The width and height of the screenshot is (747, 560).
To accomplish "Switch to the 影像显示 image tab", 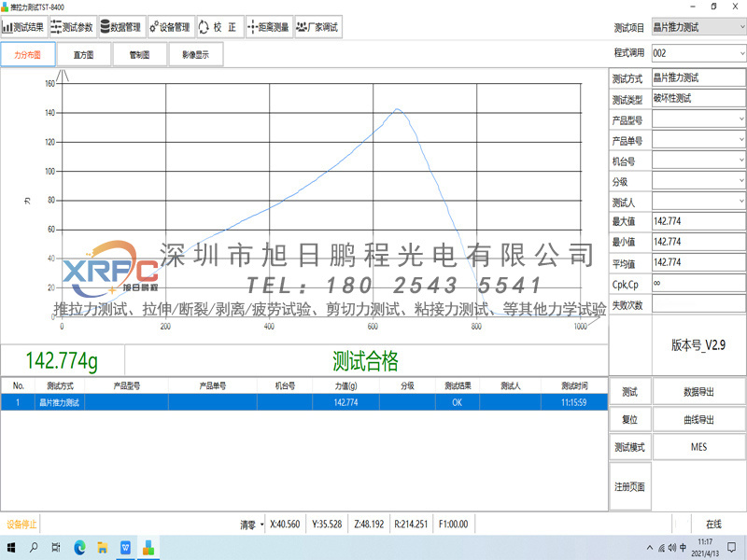I will point(195,55).
